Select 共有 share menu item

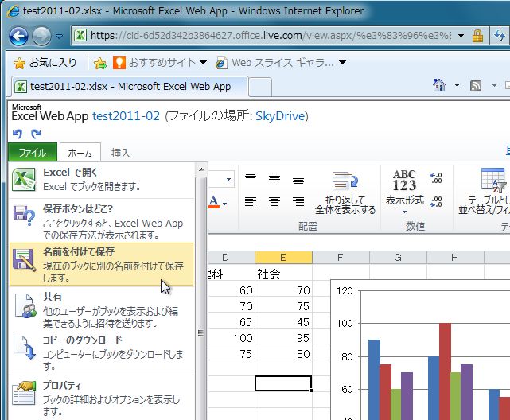point(101,309)
